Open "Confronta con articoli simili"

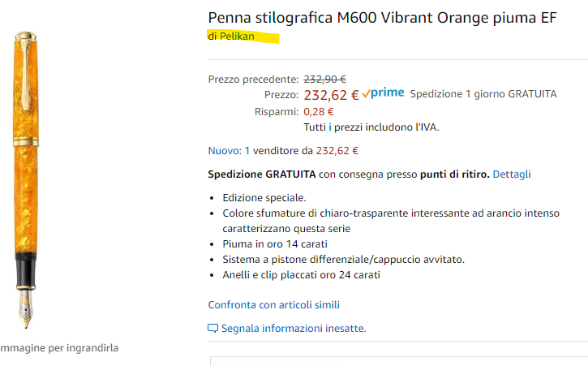273,305
